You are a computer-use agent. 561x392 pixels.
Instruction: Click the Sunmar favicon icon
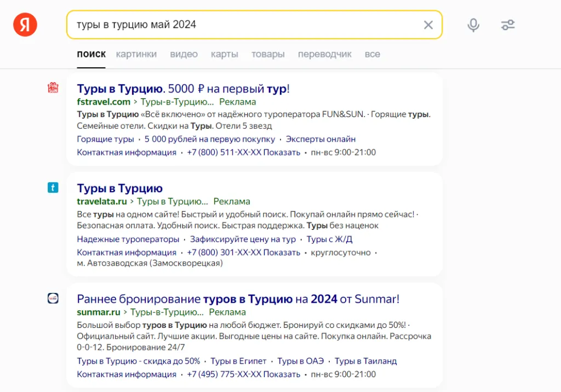tap(53, 298)
